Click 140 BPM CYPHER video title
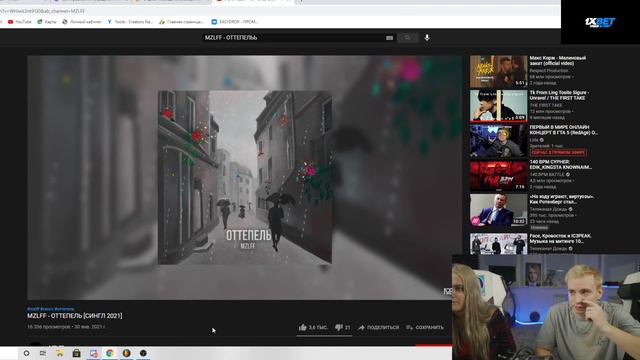The height and width of the screenshot is (360, 640). coord(561,165)
